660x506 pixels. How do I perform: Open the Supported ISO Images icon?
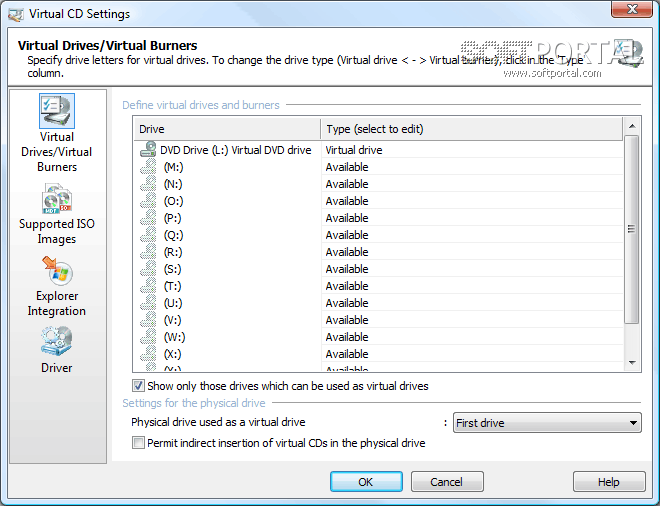57,199
